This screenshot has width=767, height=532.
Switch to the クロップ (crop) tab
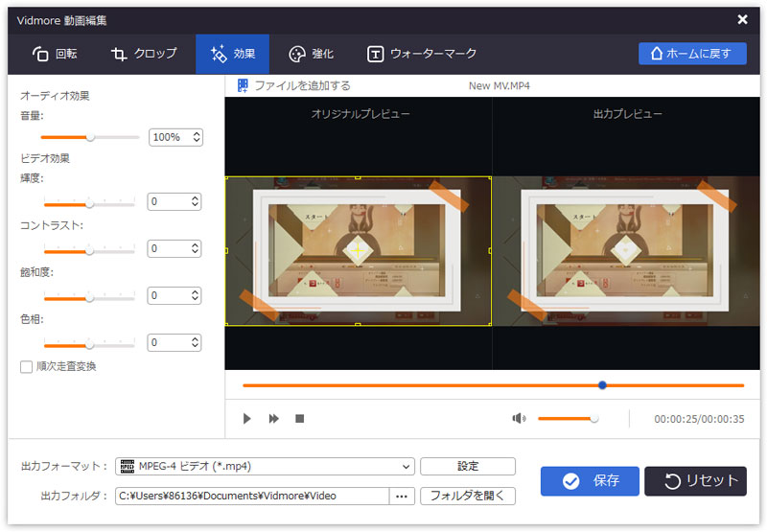[144, 54]
